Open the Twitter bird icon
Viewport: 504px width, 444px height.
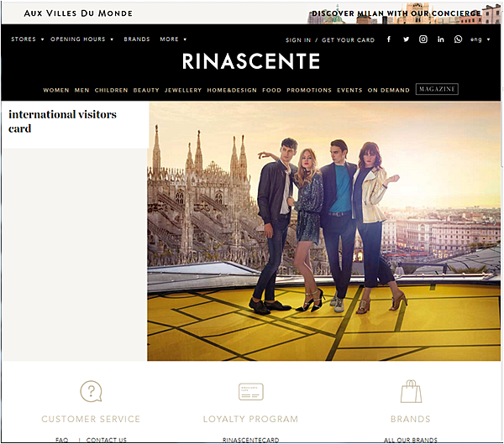[407, 39]
